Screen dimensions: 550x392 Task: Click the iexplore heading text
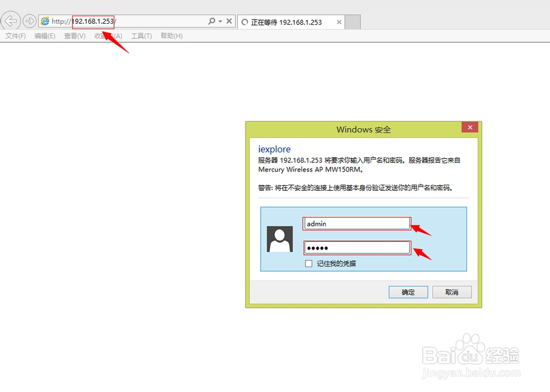point(274,150)
